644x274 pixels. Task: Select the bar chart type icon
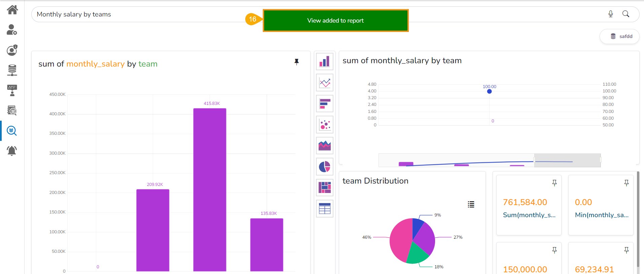click(324, 62)
